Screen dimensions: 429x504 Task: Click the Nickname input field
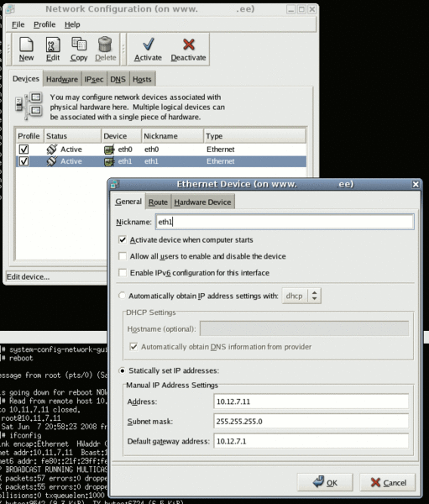coord(285,222)
